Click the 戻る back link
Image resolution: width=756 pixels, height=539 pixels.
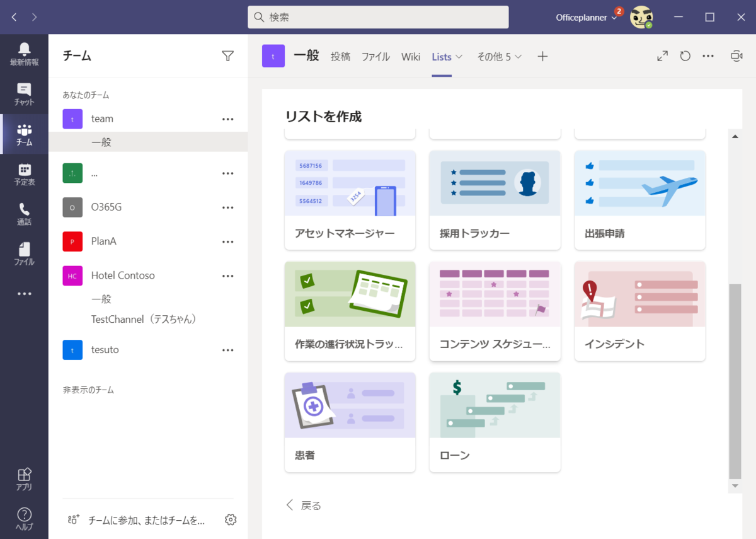[304, 505]
